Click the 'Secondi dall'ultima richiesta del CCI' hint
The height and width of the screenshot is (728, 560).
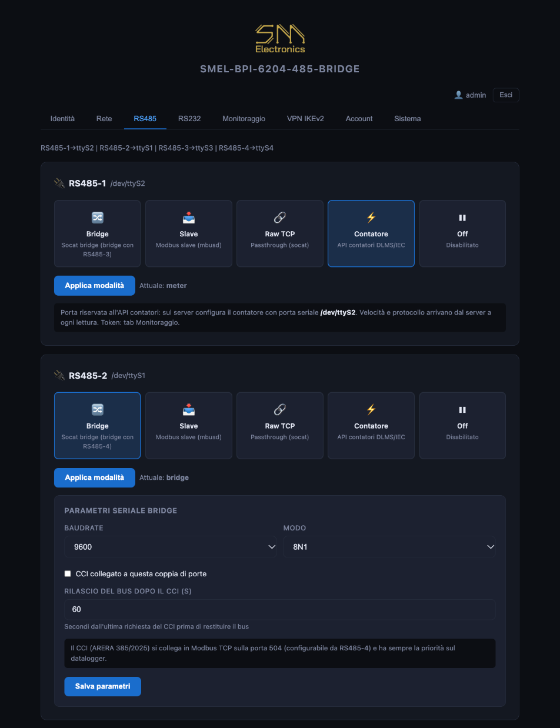(156, 626)
